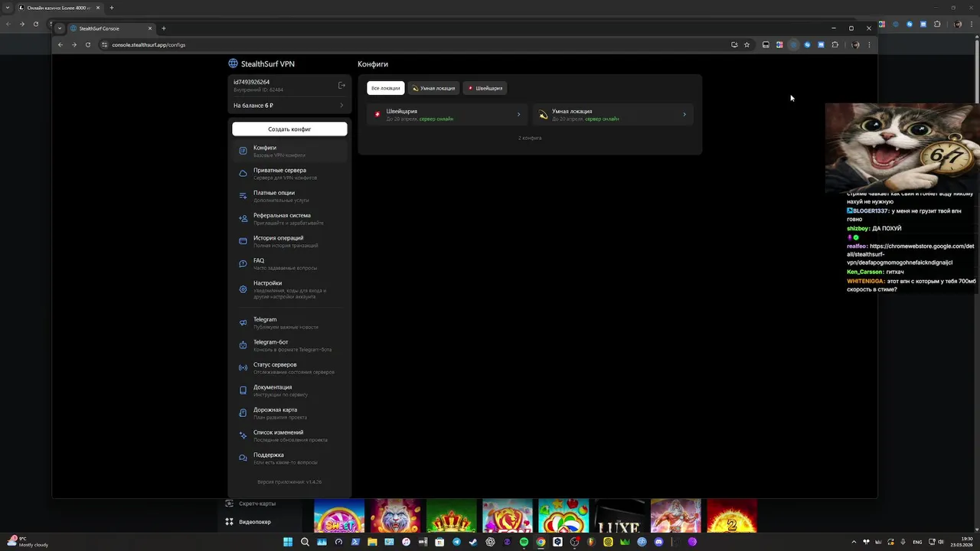Viewport: 980px width, 551px height.
Task: Expand the Швейцария config chevron
Action: click(518, 115)
